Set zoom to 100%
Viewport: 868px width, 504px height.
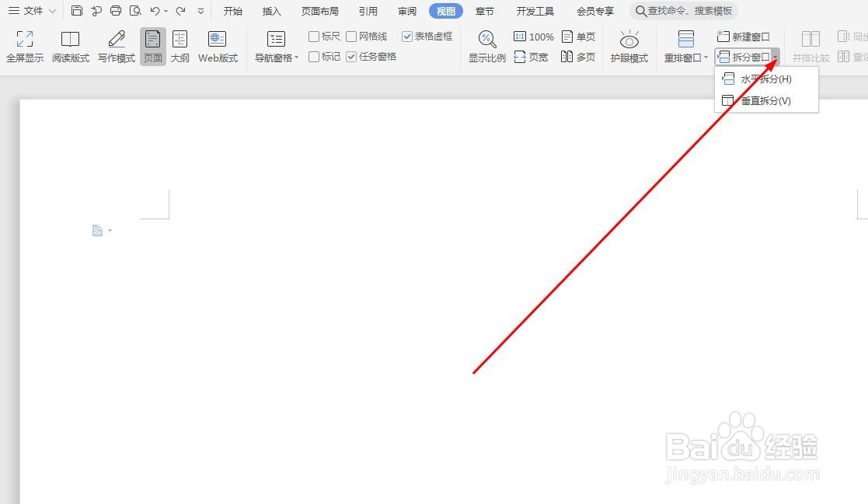coord(534,37)
